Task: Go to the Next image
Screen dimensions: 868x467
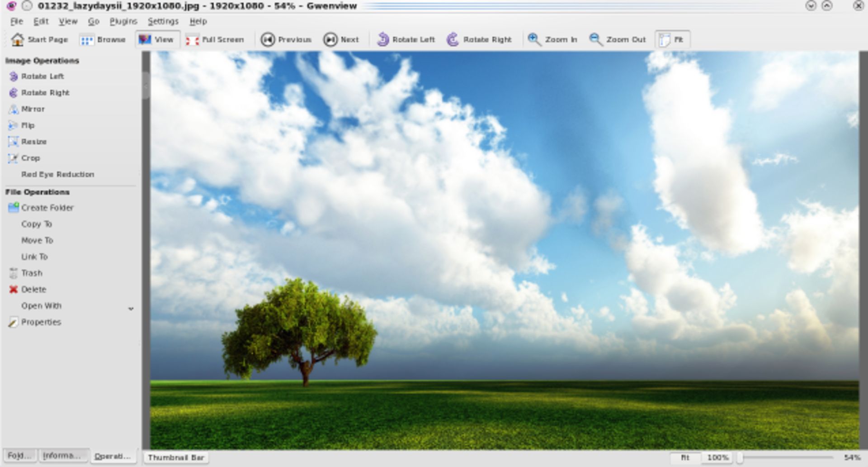Action: 341,39
